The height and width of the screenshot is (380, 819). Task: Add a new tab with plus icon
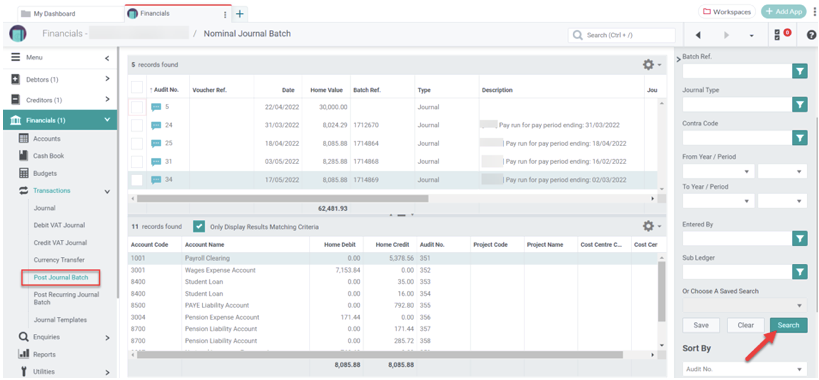tap(240, 14)
